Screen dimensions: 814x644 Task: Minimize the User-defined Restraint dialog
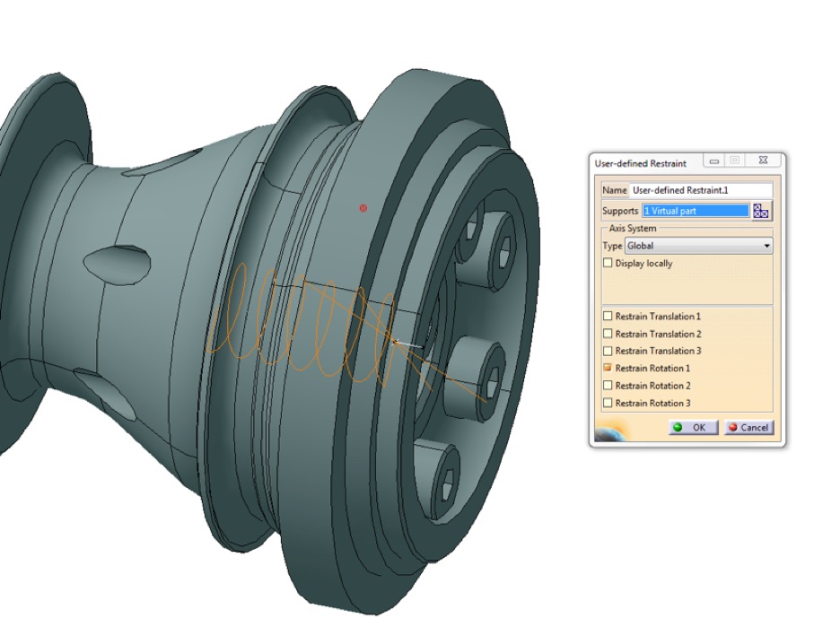point(713,161)
